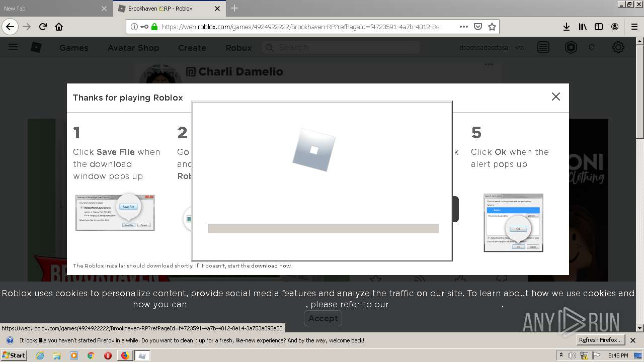Accept the Roblox cookie notice
Image resolution: width=644 pixels, height=362 pixels.
(323, 318)
